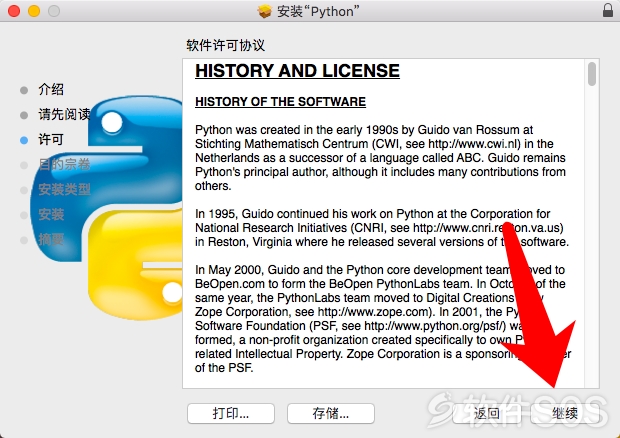Click the HISTORY OF THE SOFTWARE subheading
The image size is (620, 438).
click(x=280, y=102)
